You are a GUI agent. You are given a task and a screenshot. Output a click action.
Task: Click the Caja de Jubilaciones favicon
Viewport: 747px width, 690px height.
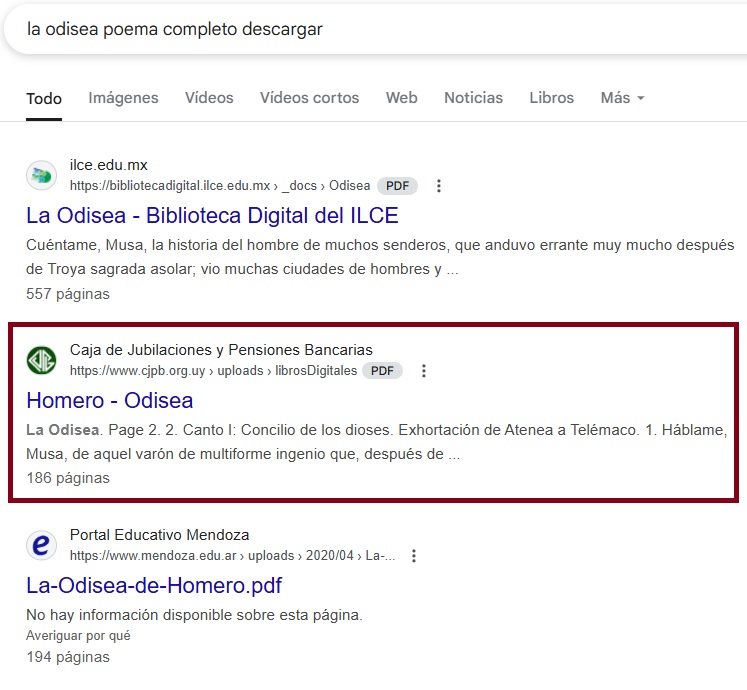tap(41, 360)
